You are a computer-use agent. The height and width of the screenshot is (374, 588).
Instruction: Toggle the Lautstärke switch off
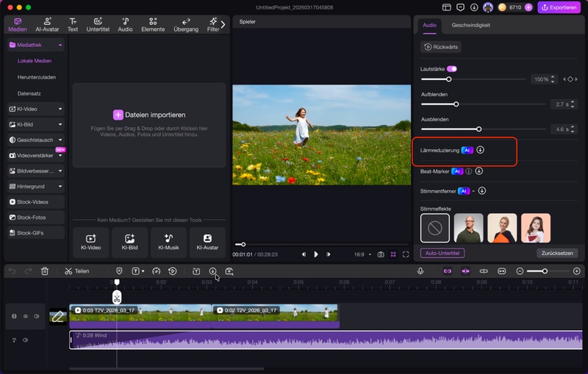point(451,68)
